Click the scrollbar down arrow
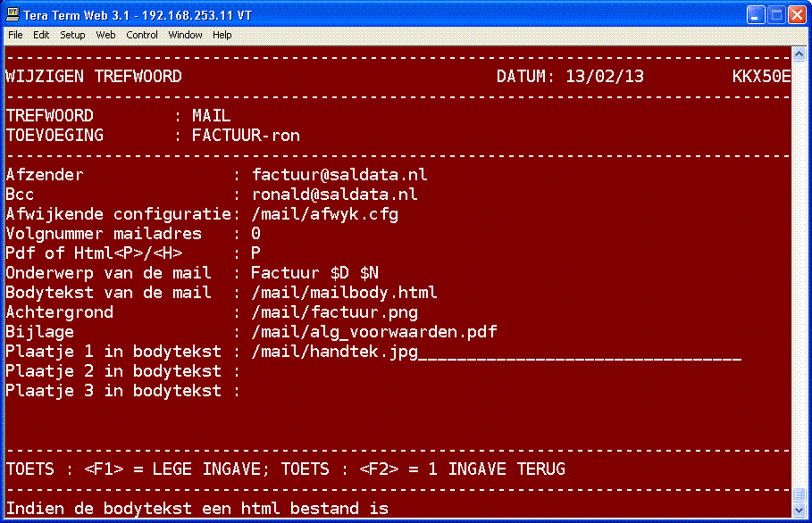The height and width of the screenshot is (523, 812). (x=799, y=509)
